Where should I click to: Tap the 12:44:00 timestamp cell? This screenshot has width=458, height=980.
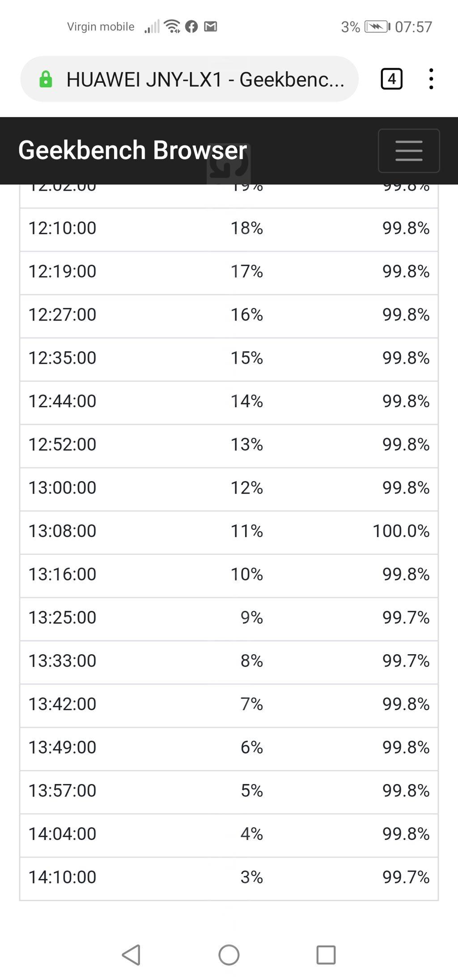[62, 401]
